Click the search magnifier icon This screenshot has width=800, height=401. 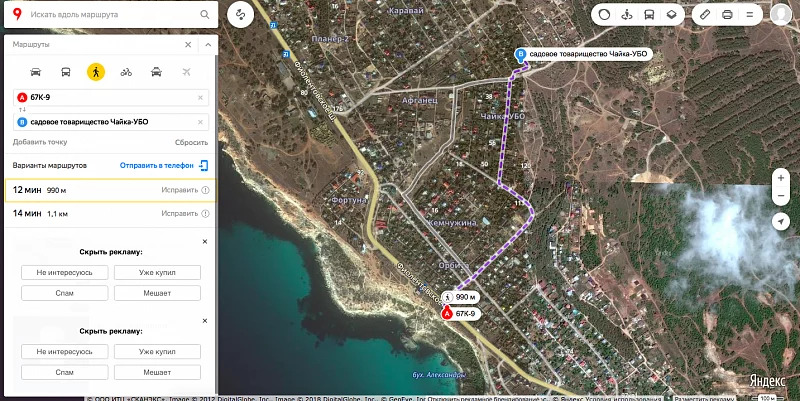tap(205, 16)
